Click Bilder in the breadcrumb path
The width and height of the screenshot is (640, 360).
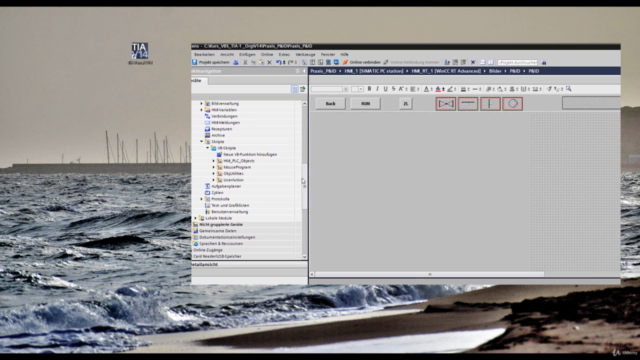tap(495, 71)
